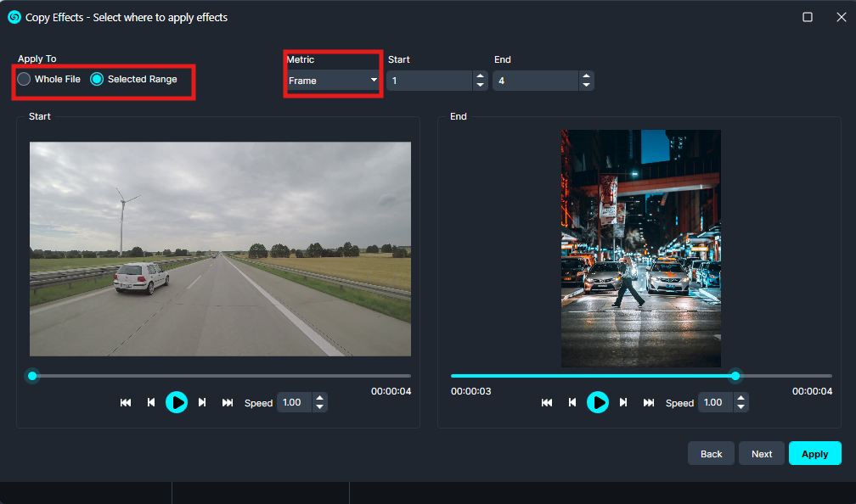Image resolution: width=856 pixels, height=504 pixels.
Task: Jump to last frame in Start preview
Action: pyautogui.click(x=228, y=402)
